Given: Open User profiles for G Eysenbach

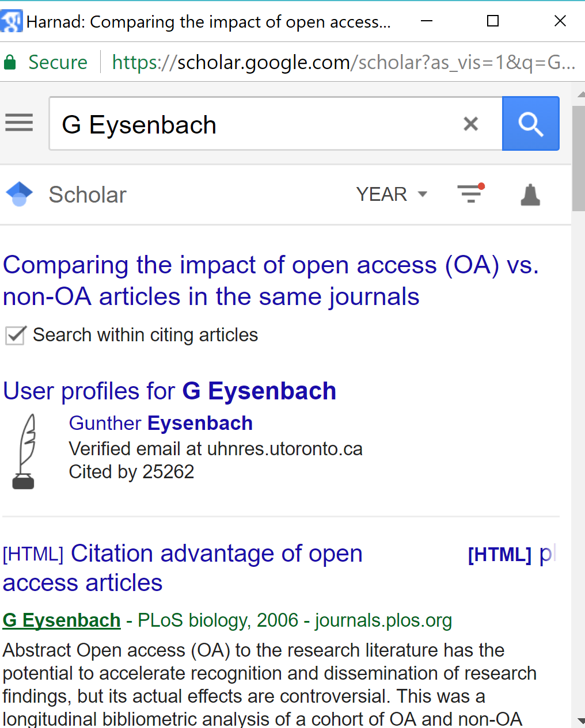Looking at the screenshot, I should [169, 391].
